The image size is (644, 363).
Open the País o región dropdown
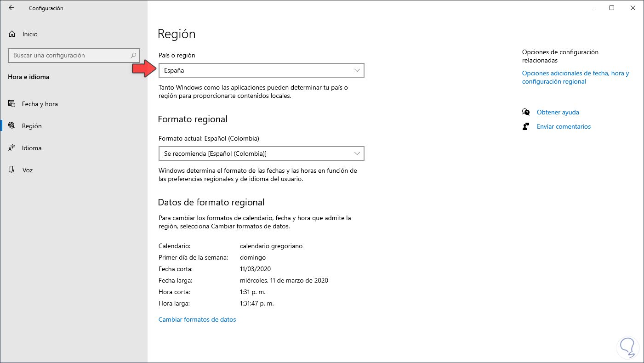coord(261,70)
